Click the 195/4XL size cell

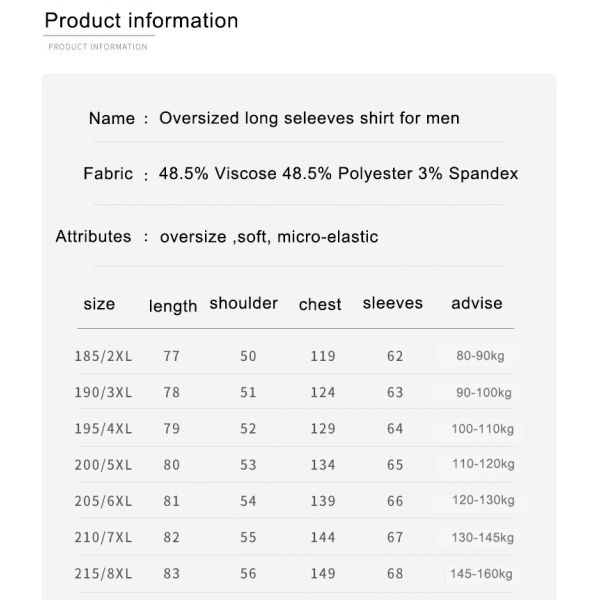103,429
